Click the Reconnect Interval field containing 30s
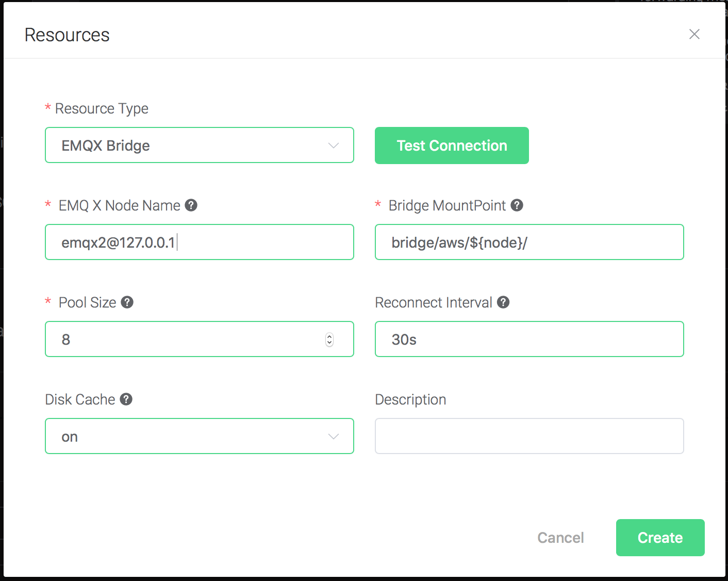The height and width of the screenshot is (581, 728). [x=530, y=339]
